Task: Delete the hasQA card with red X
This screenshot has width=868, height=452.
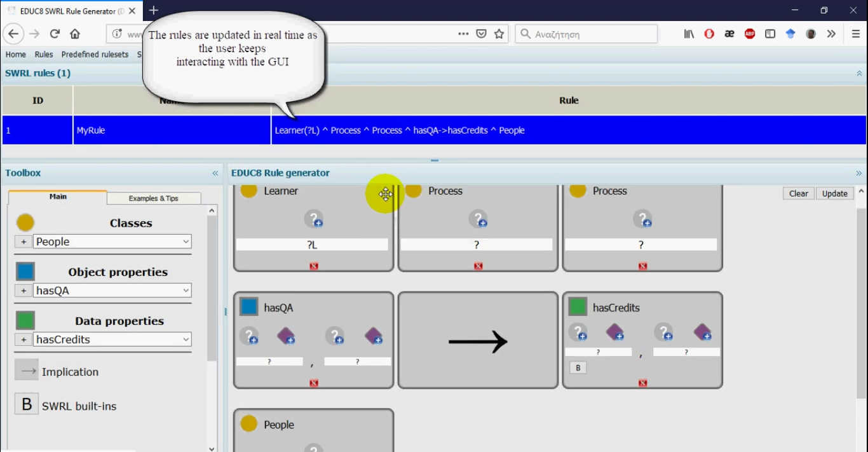Action: 314,383
